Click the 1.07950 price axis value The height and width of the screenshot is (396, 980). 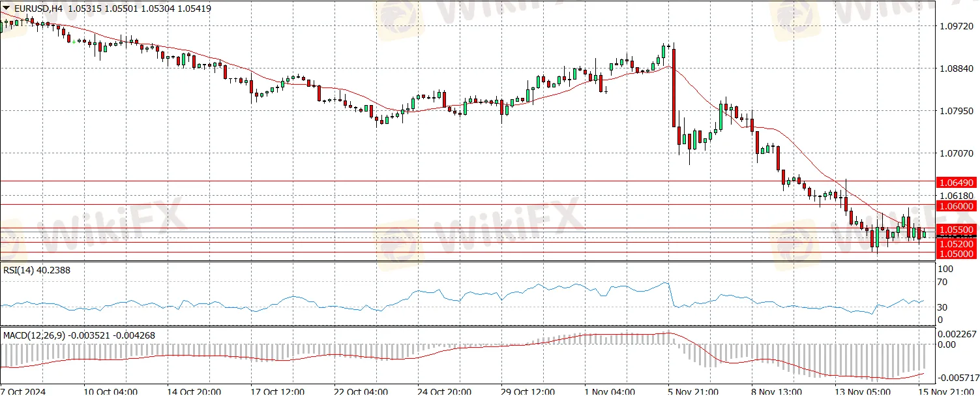point(957,110)
